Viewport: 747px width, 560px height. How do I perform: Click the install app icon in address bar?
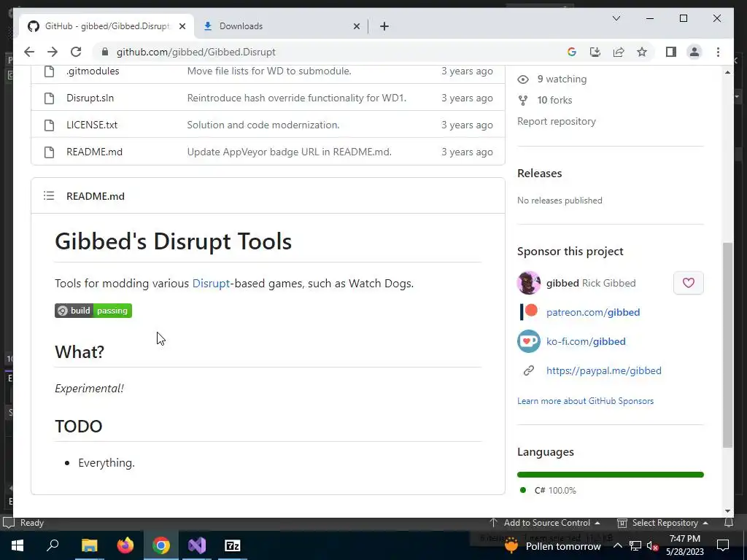click(x=595, y=52)
